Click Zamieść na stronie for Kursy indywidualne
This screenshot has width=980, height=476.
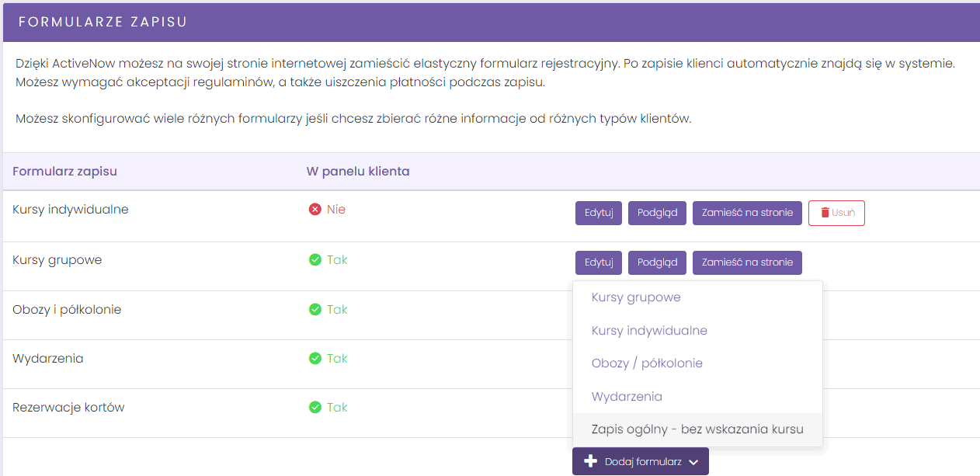[x=747, y=213]
